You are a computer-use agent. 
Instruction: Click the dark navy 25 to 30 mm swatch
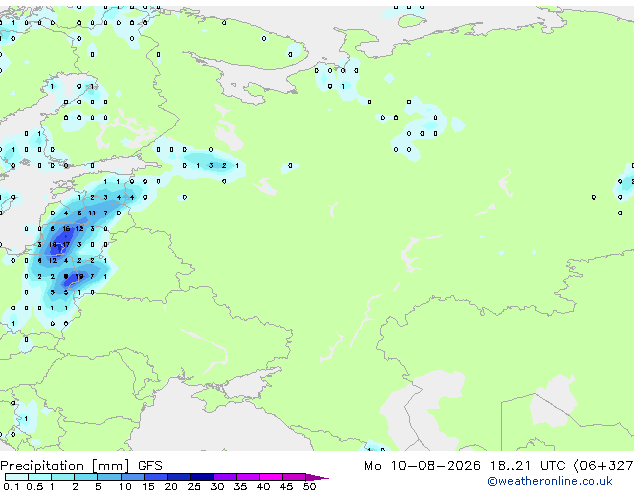202,477
